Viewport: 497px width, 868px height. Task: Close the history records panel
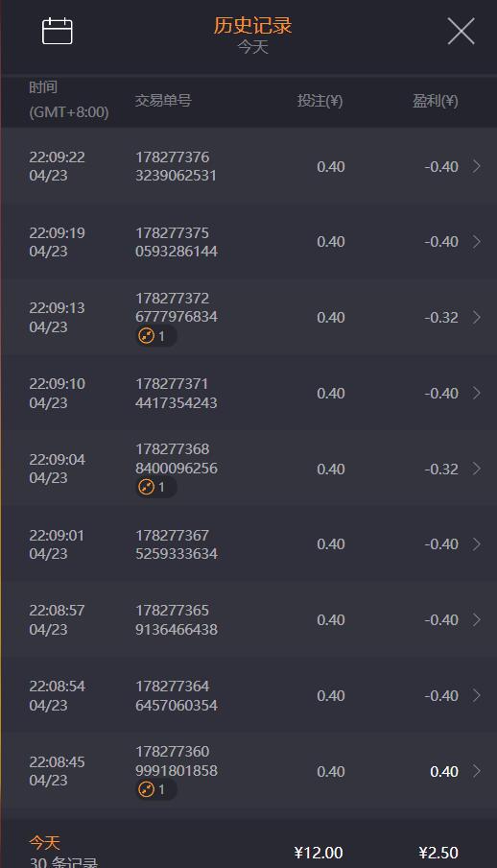point(461,31)
